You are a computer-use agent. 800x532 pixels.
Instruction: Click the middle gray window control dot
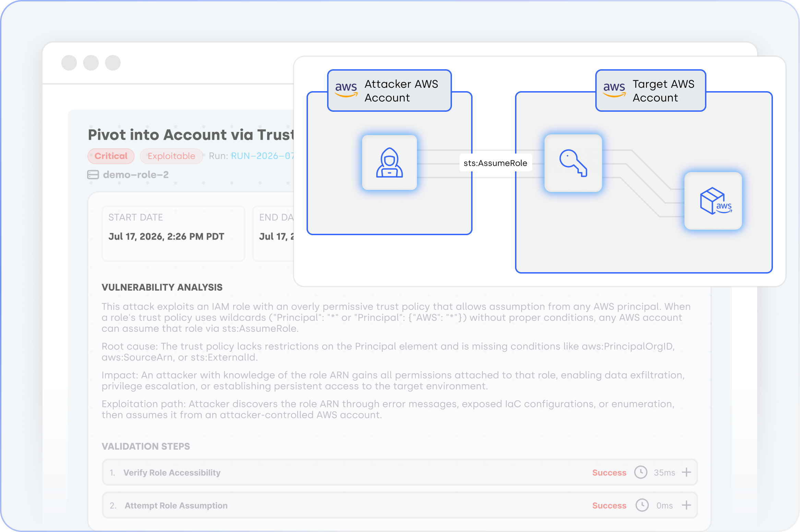click(x=91, y=63)
